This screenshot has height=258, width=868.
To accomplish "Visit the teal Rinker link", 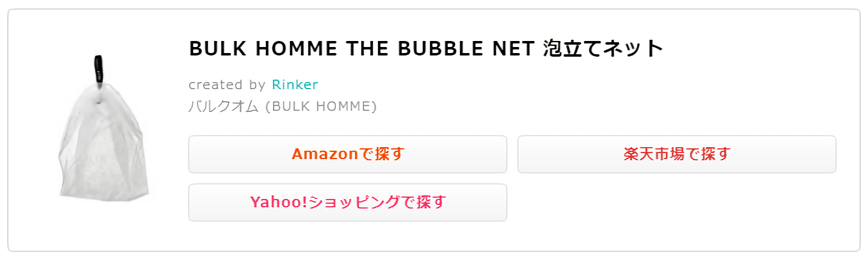I will 295,84.
